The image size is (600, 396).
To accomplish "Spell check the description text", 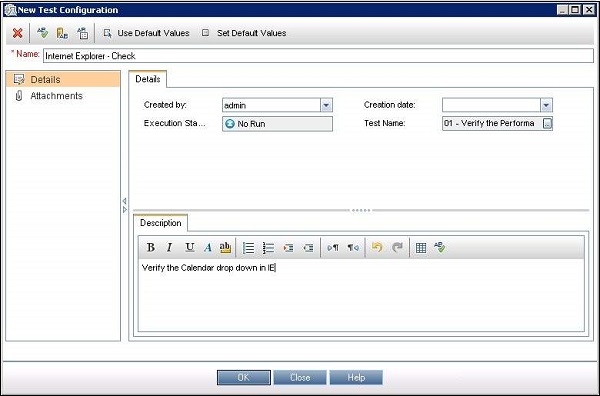I will coord(440,248).
